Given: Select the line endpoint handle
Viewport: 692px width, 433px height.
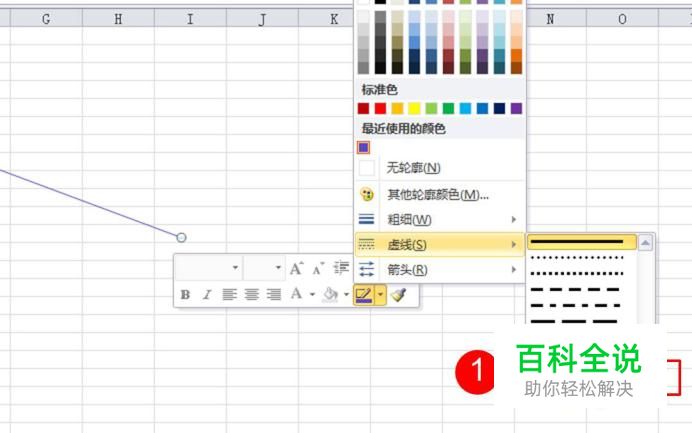Looking at the screenshot, I should pos(181,237).
